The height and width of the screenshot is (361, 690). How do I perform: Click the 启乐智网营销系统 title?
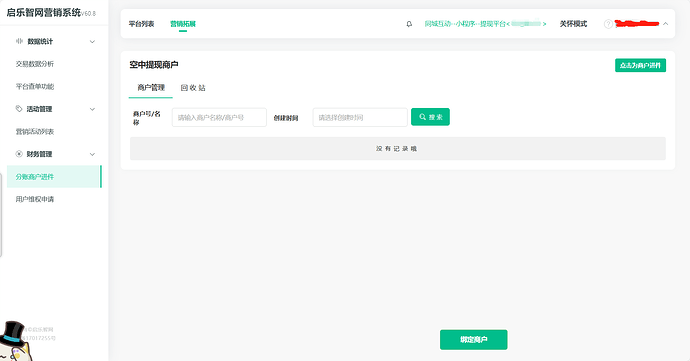[44, 12]
